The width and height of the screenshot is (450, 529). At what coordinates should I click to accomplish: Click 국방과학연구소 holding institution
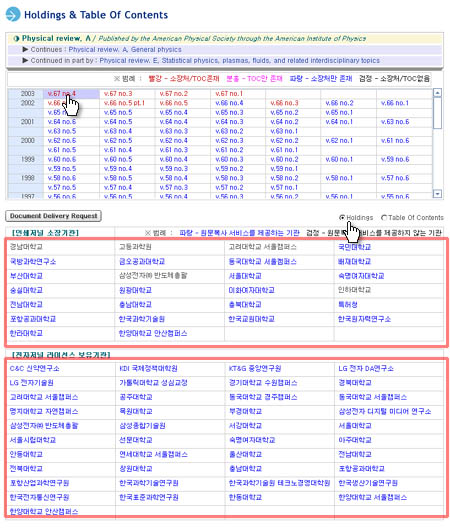[x=33, y=262]
